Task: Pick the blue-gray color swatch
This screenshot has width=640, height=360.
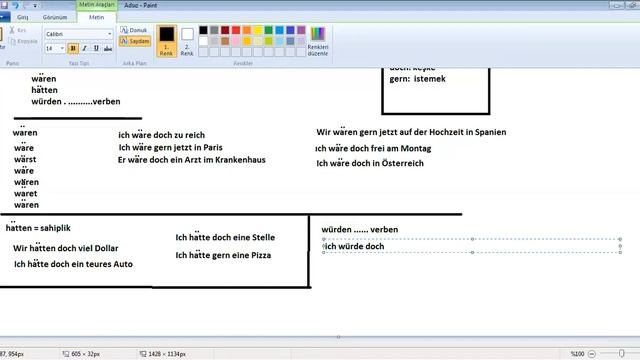Action: (290, 41)
